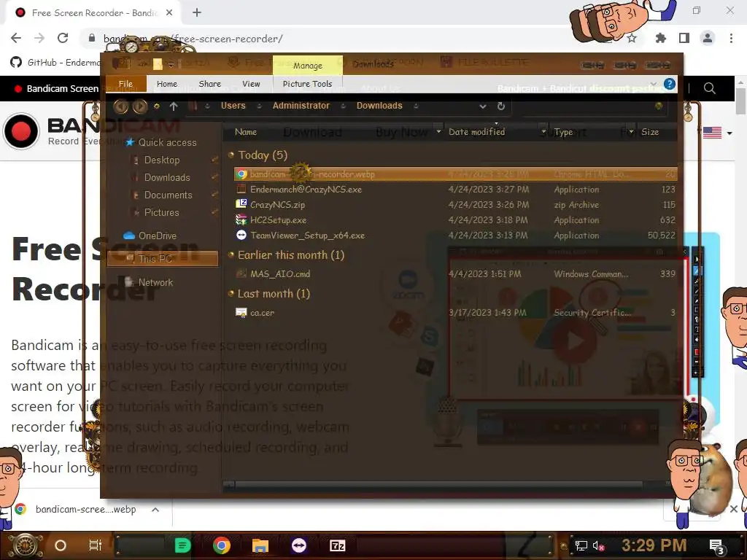Click Bandicam site search magnifier icon
This screenshot has width=747, height=560.
pyautogui.click(x=709, y=88)
